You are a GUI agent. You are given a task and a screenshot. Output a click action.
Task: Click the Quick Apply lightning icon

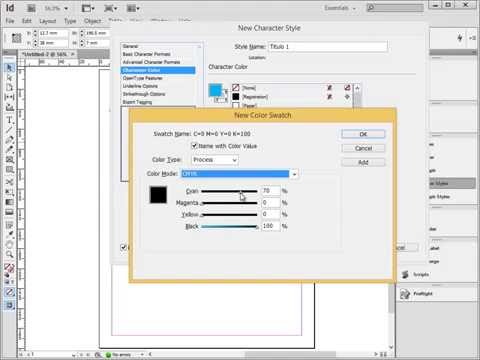click(x=460, y=38)
